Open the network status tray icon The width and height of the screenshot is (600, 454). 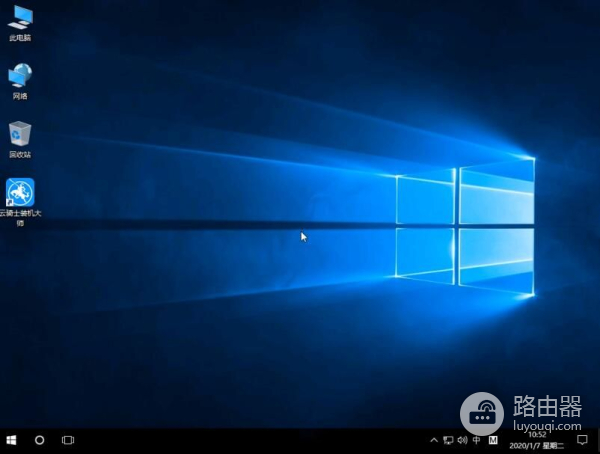[x=448, y=440]
